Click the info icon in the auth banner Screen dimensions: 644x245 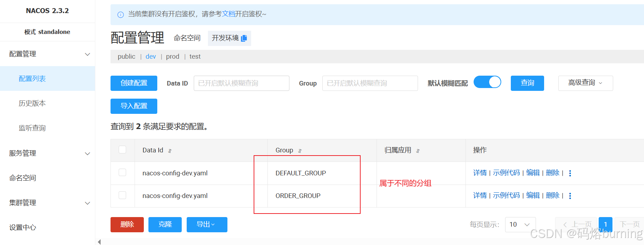coord(120,14)
